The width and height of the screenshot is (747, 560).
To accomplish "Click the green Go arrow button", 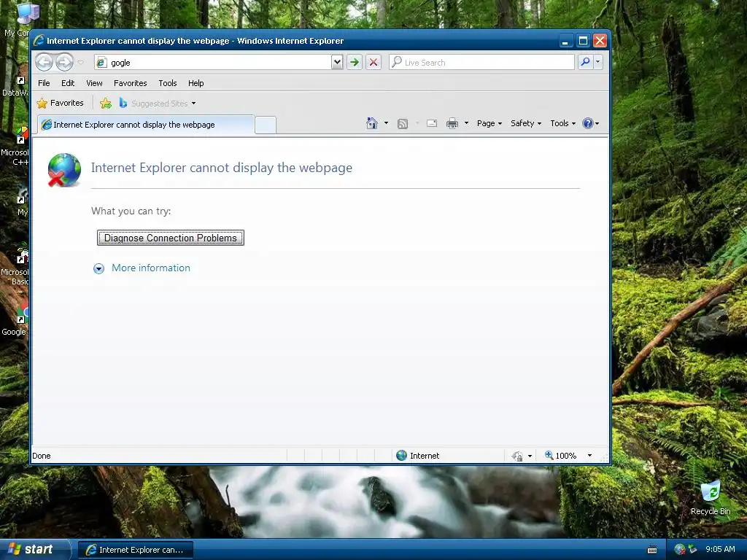I will [354, 63].
